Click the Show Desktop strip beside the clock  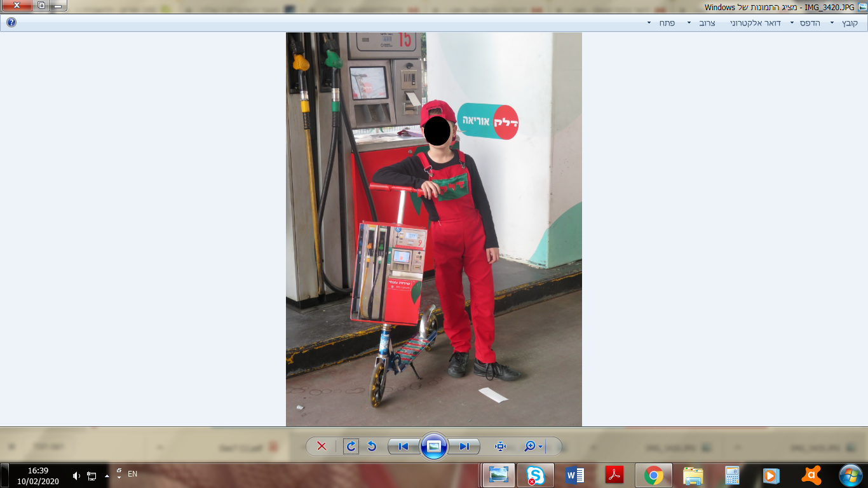pyautogui.click(x=4, y=475)
